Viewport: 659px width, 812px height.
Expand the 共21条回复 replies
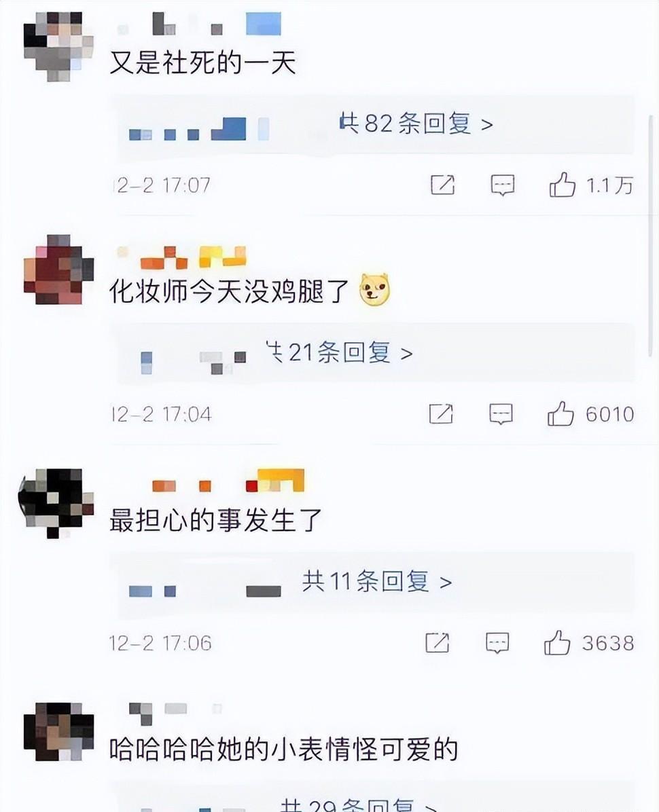coord(339,352)
